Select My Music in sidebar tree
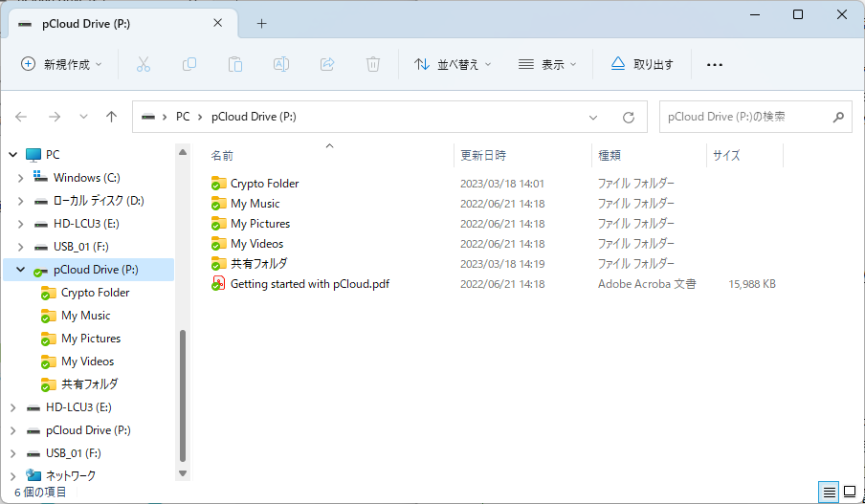 pos(88,316)
